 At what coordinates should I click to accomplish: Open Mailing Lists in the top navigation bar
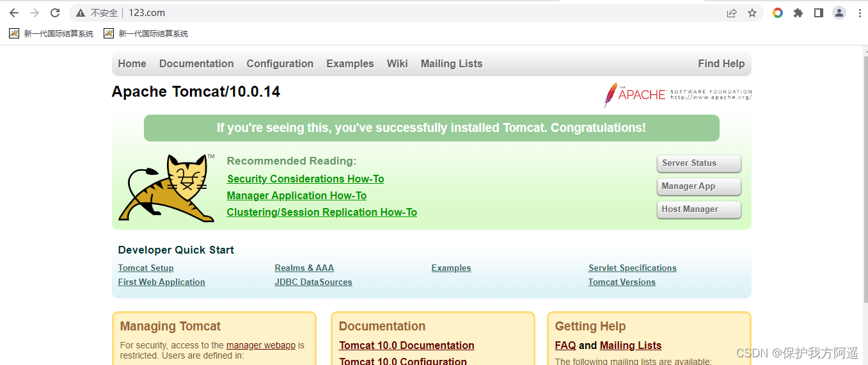(x=452, y=63)
